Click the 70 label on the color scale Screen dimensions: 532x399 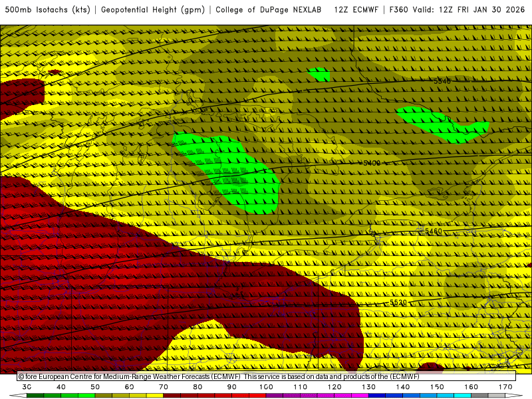164,387
